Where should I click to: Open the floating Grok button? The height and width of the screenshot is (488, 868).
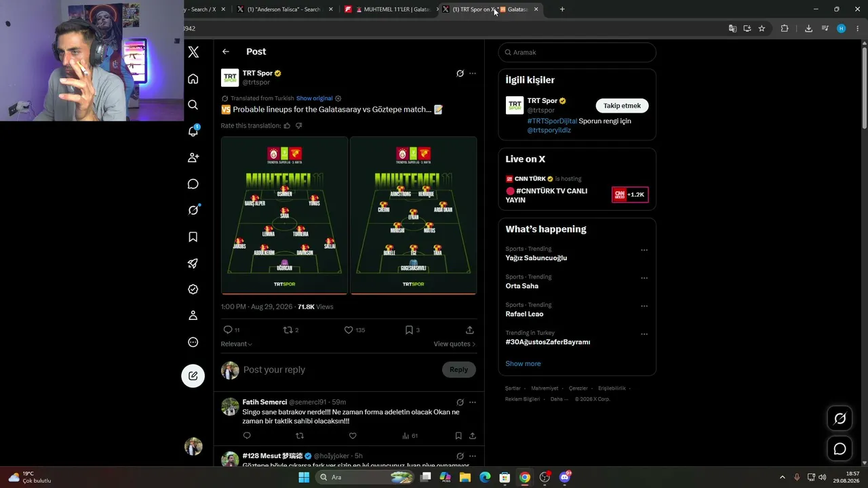pyautogui.click(x=840, y=419)
